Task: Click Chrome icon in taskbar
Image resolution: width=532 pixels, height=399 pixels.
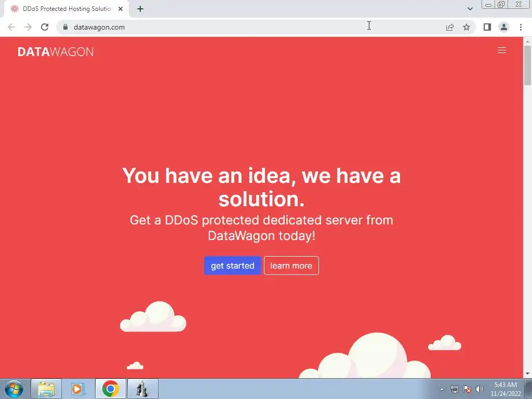Action: [110, 389]
